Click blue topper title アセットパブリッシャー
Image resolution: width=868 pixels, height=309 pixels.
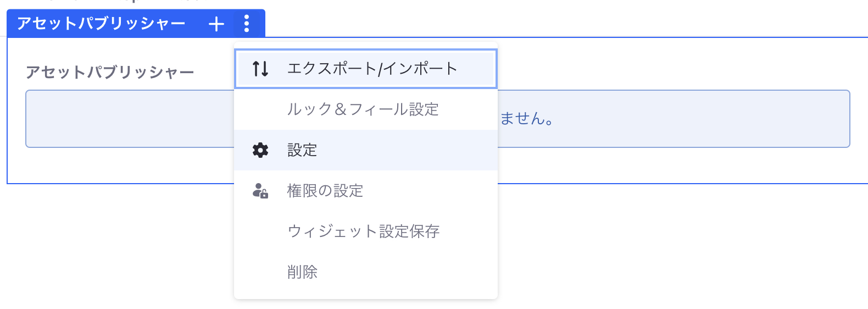tap(101, 24)
